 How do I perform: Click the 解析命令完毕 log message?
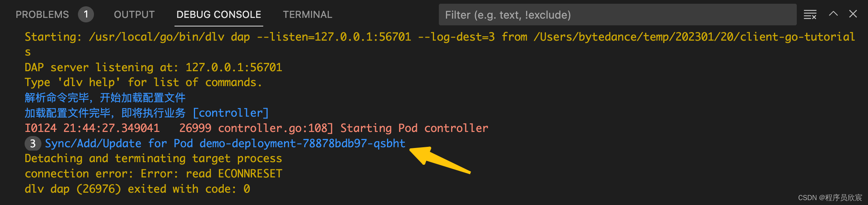105,98
